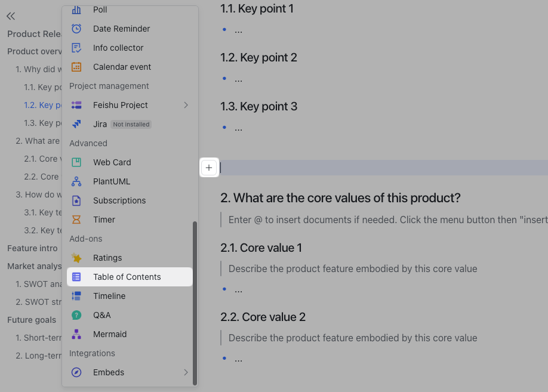Select Table of Contents from menu
This screenshot has width=548, height=392.
tap(127, 277)
